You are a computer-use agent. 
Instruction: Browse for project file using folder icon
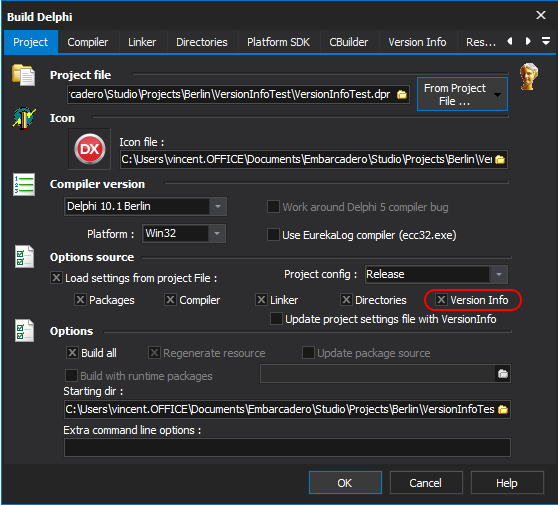(x=402, y=95)
